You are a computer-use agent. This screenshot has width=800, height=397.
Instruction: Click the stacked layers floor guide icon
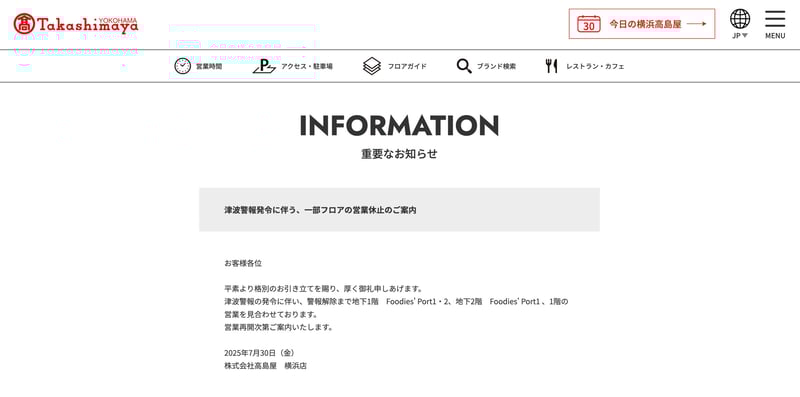(x=372, y=66)
